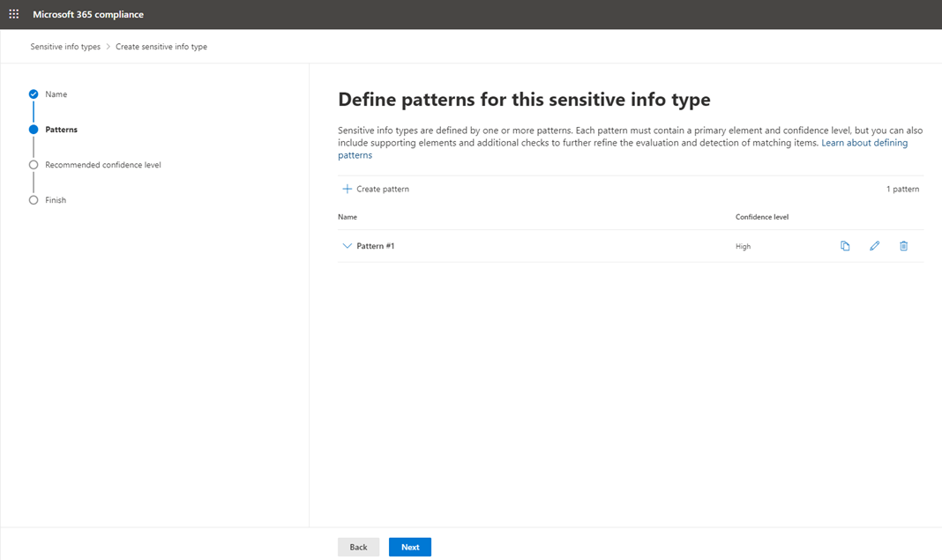Viewport: 942px width, 560px height.
Task: Click the breadcrumb chevron separator
Action: [108, 47]
